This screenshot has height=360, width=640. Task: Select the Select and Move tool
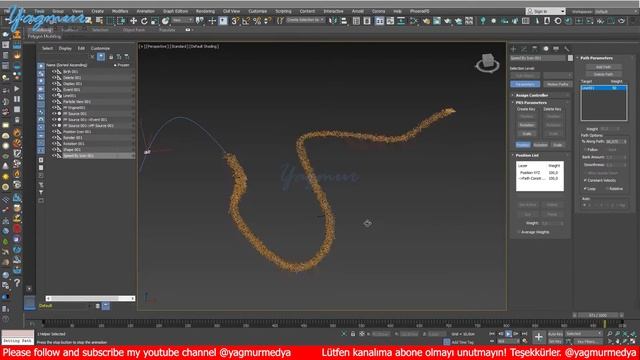(133, 20)
